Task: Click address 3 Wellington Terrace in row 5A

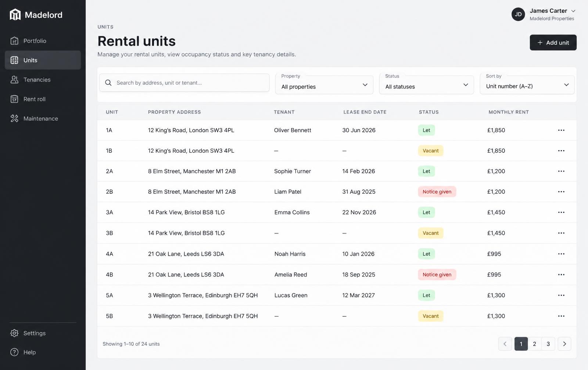Action: coord(203,295)
